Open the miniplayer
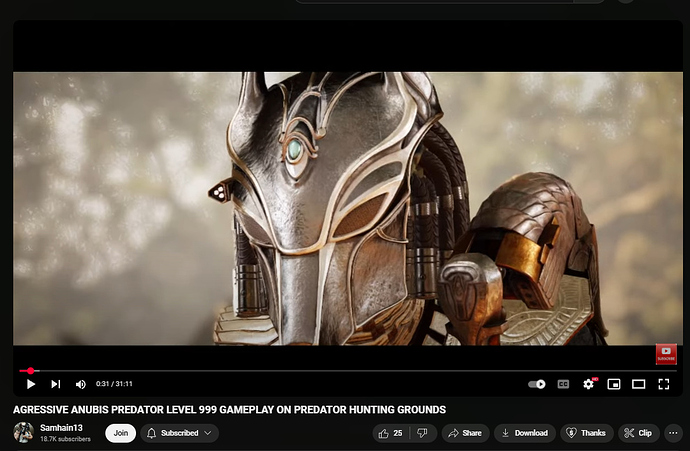The width and height of the screenshot is (690, 451). 614,384
